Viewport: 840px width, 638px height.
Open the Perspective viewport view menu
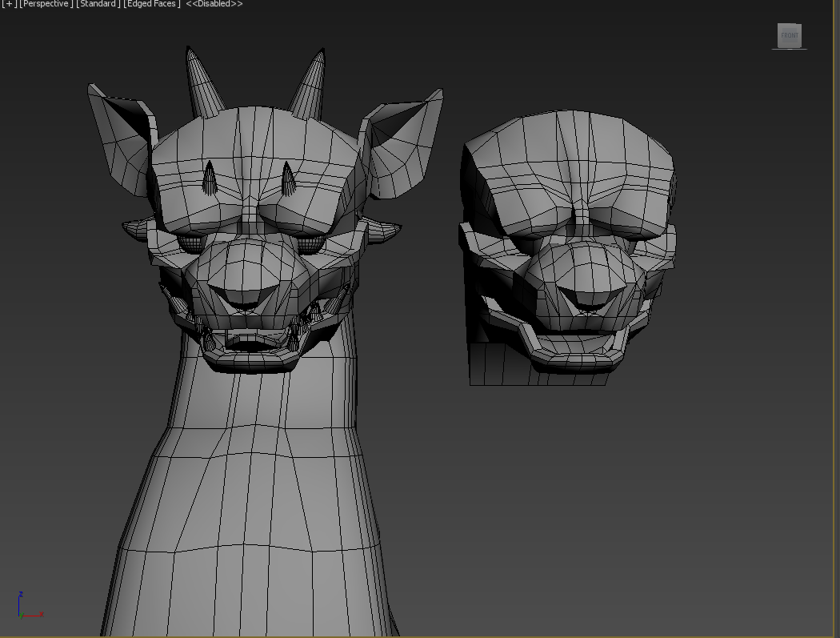46,4
